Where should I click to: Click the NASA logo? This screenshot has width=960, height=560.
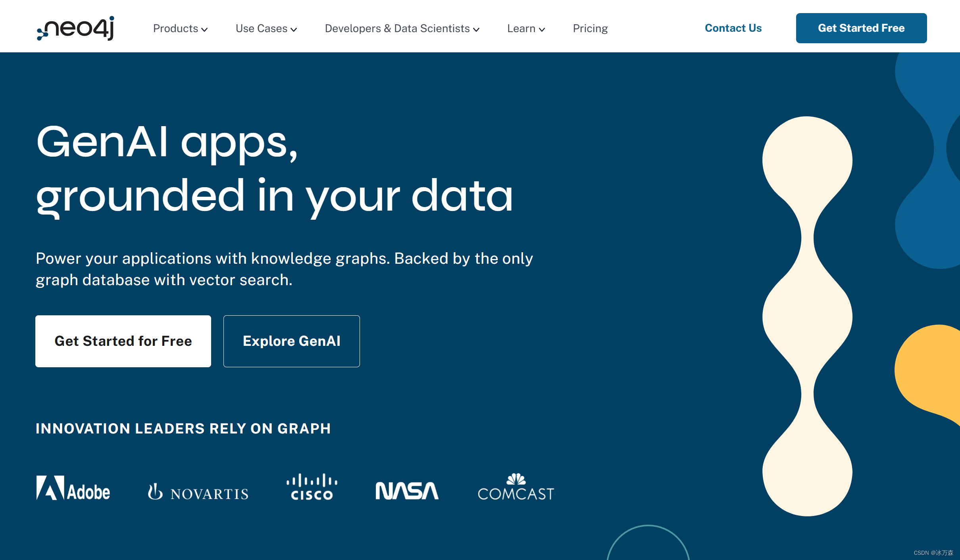(x=407, y=491)
